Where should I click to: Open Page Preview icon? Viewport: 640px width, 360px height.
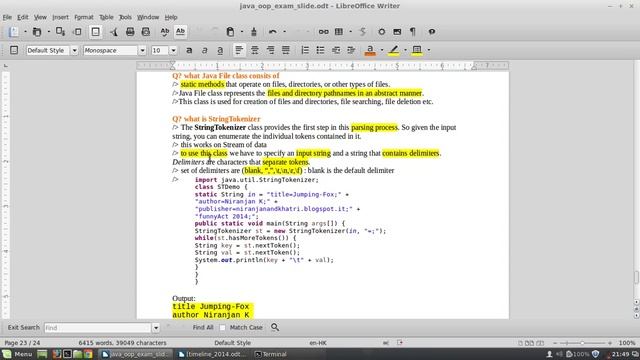click(x=146, y=32)
